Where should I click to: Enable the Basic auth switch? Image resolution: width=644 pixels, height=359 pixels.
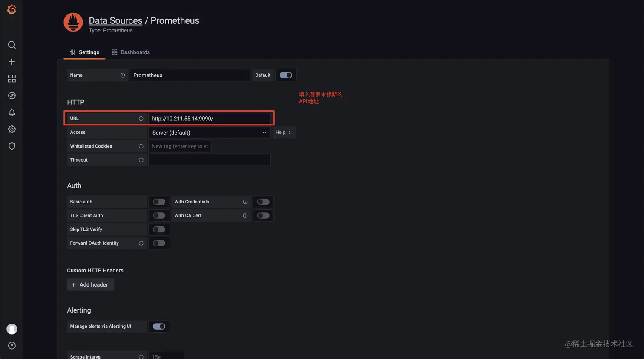pos(159,202)
